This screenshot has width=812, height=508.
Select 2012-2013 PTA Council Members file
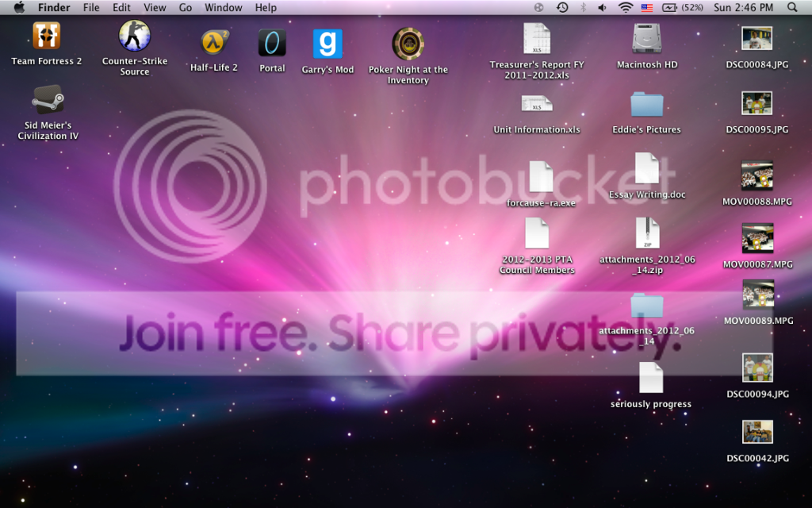click(x=537, y=233)
